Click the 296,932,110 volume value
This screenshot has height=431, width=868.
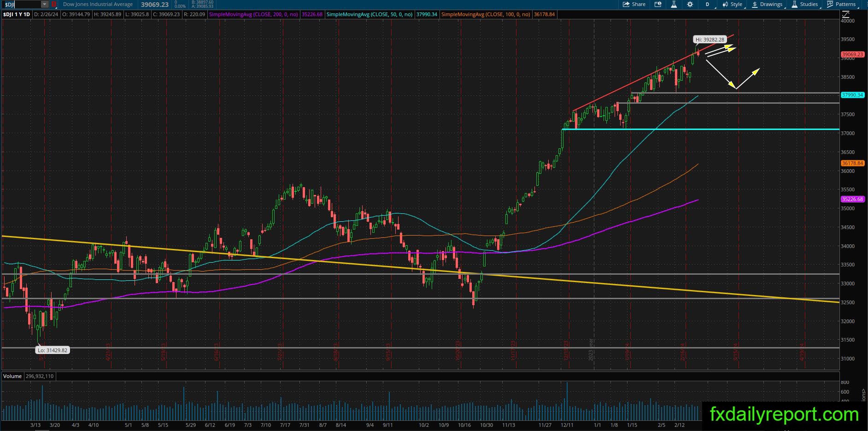click(x=40, y=376)
